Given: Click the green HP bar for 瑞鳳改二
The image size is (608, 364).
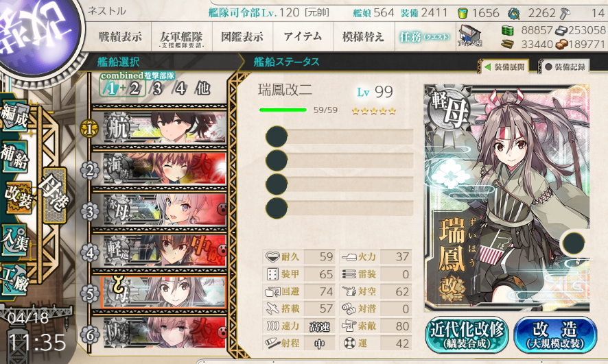Looking at the screenshot, I should click(x=283, y=110).
